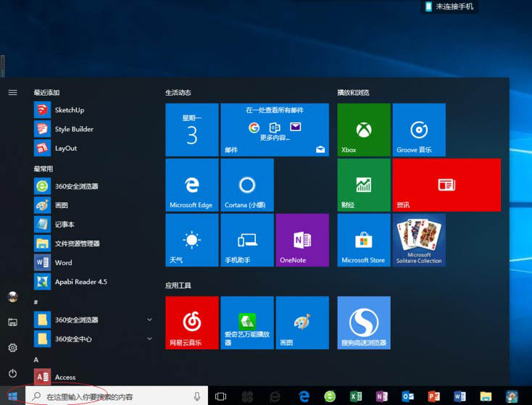Image resolution: width=532 pixels, height=405 pixels.
Task: Open SketchUp from recently added list
Action: 70,110
